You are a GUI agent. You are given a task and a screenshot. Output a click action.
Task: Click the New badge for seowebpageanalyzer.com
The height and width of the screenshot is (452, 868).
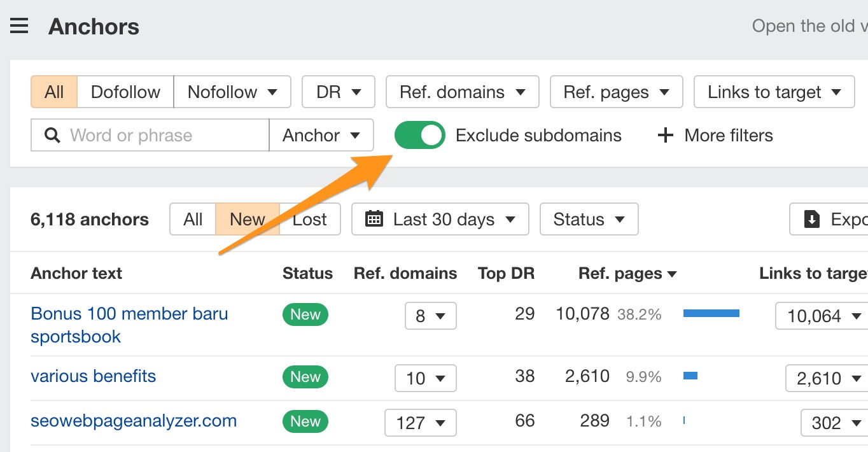tap(305, 421)
